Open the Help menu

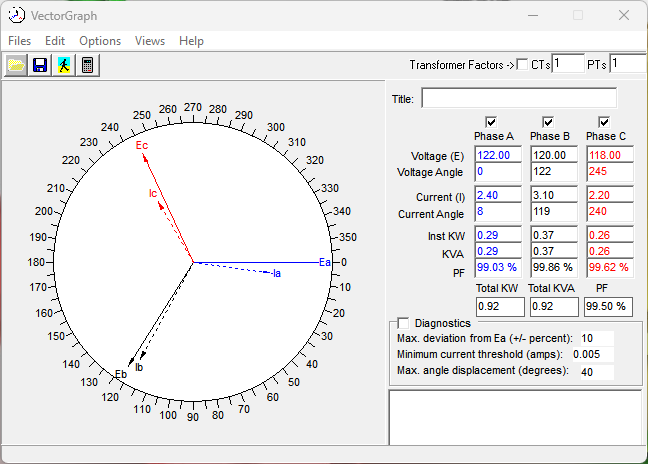tap(191, 41)
